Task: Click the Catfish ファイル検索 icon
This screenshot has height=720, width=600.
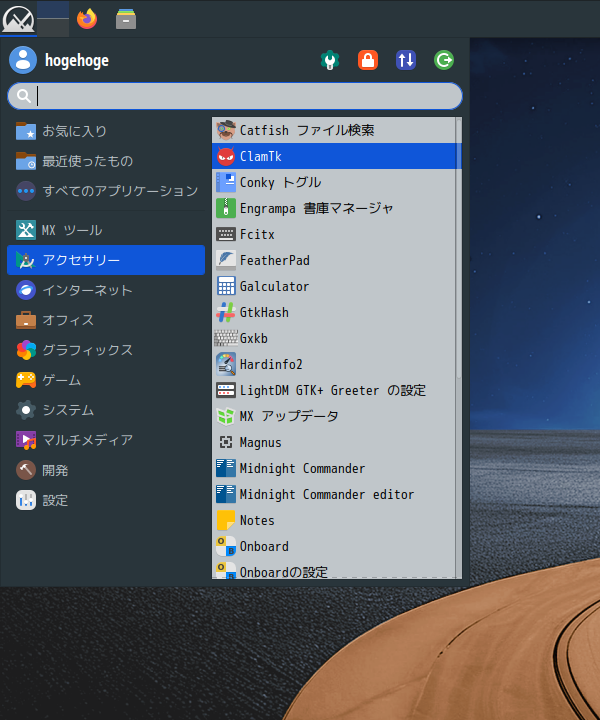Action: pyautogui.click(x=226, y=130)
